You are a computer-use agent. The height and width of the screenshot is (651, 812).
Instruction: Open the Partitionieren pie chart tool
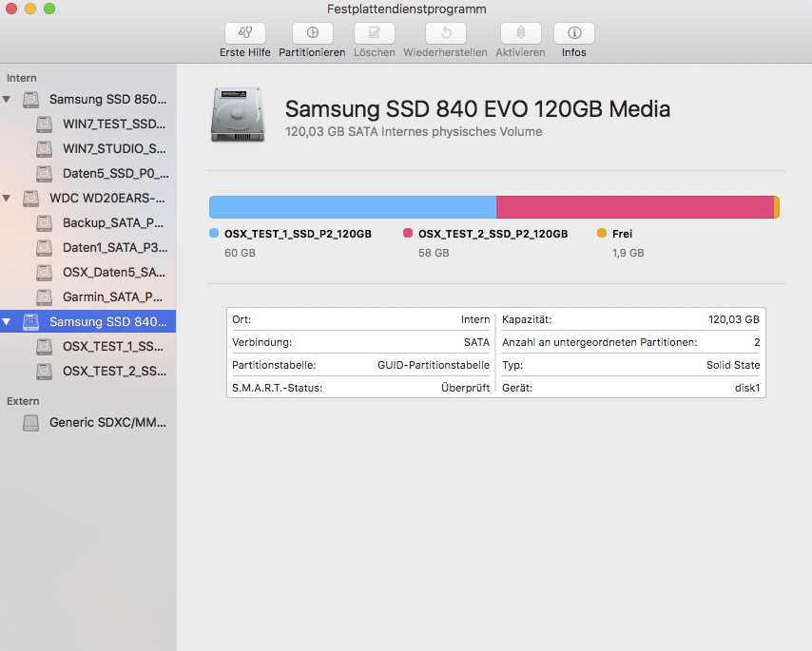coord(312,33)
